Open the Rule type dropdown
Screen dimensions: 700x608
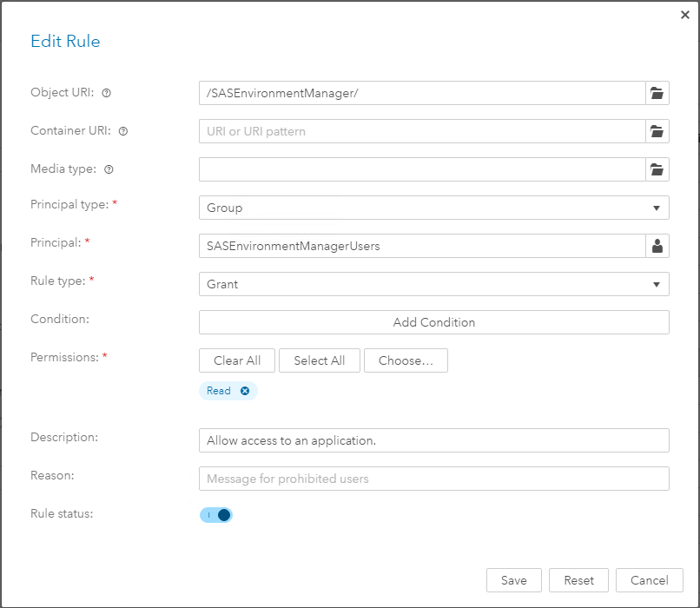pyautogui.click(x=656, y=284)
